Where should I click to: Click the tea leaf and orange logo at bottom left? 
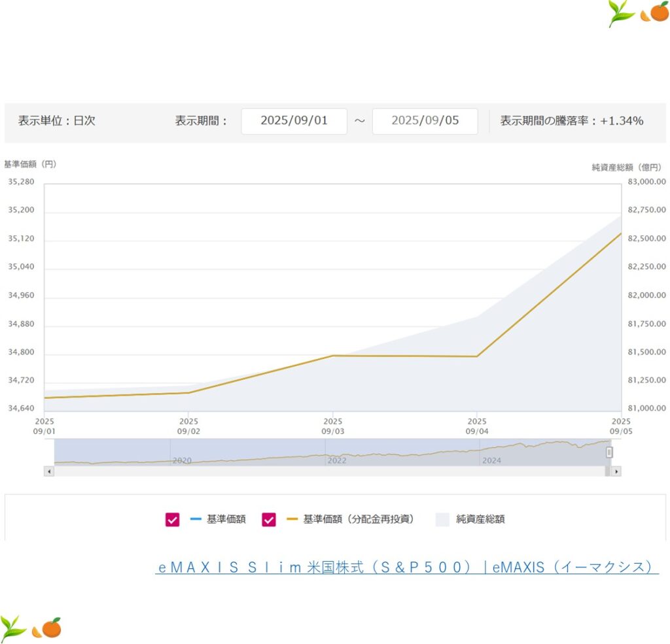(x=31, y=628)
